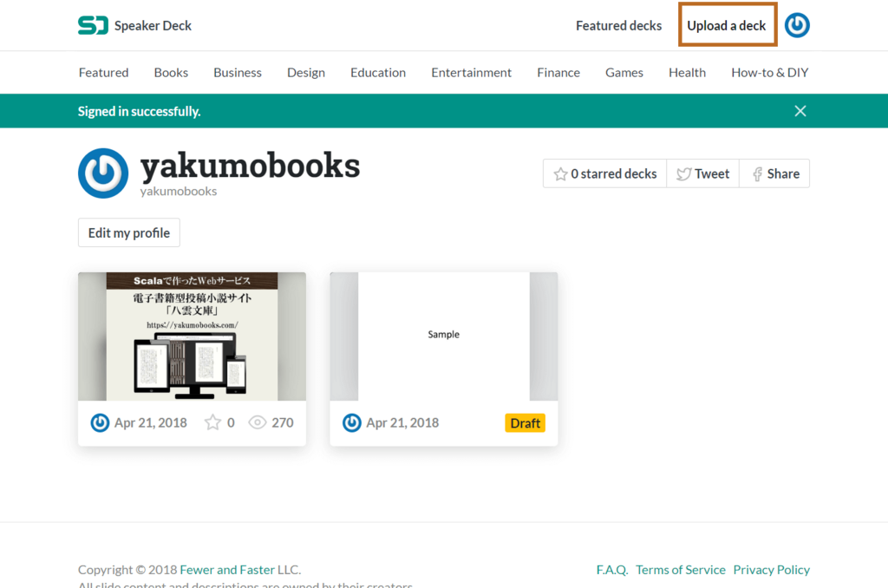The width and height of the screenshot is (888, 588).
Task: Click the Tweet button label
Action: (712, 174)
